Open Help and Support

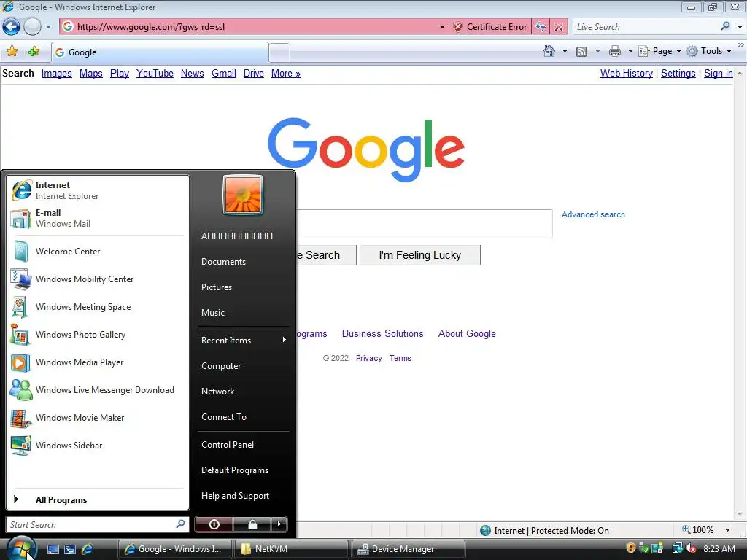pos(243,496)
